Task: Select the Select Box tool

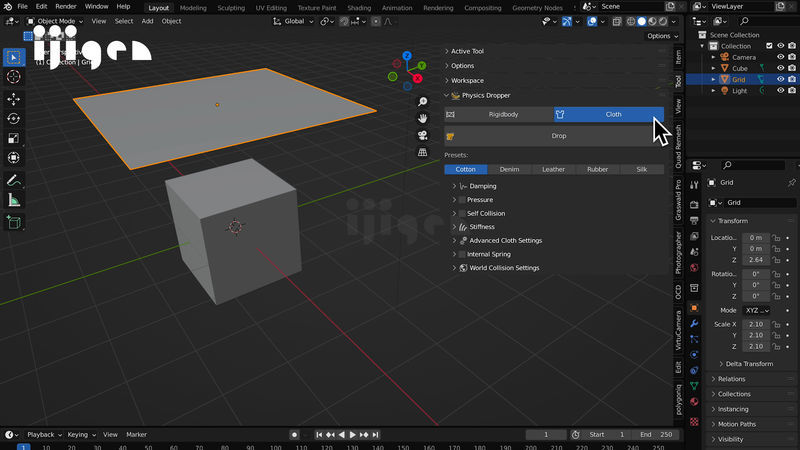Action: coord(14,57)
